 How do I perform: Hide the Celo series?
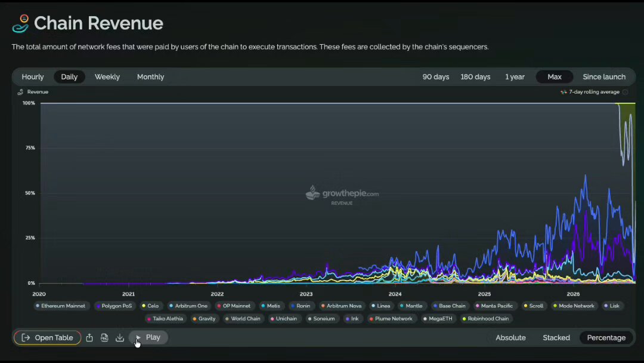[150, 306]
